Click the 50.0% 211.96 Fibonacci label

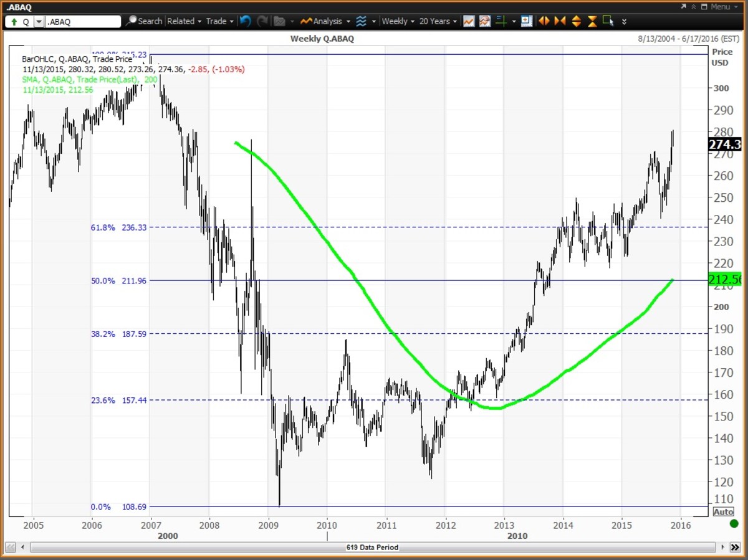pyautogui.click(x=119, y=281)
